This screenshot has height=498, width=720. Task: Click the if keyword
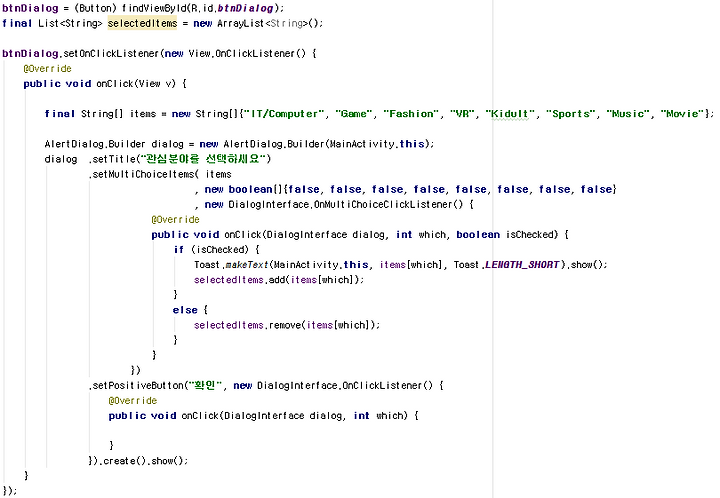click(x=179, y=250)
